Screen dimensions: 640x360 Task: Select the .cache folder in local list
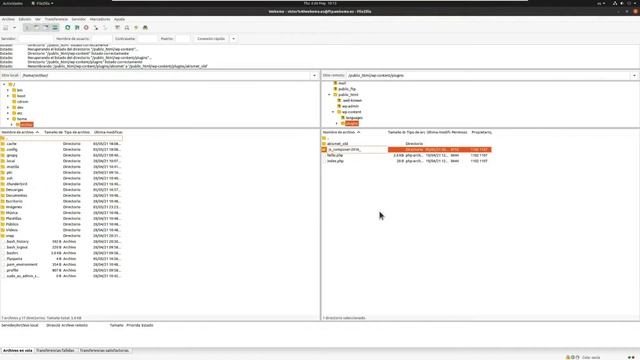(11, 144)
